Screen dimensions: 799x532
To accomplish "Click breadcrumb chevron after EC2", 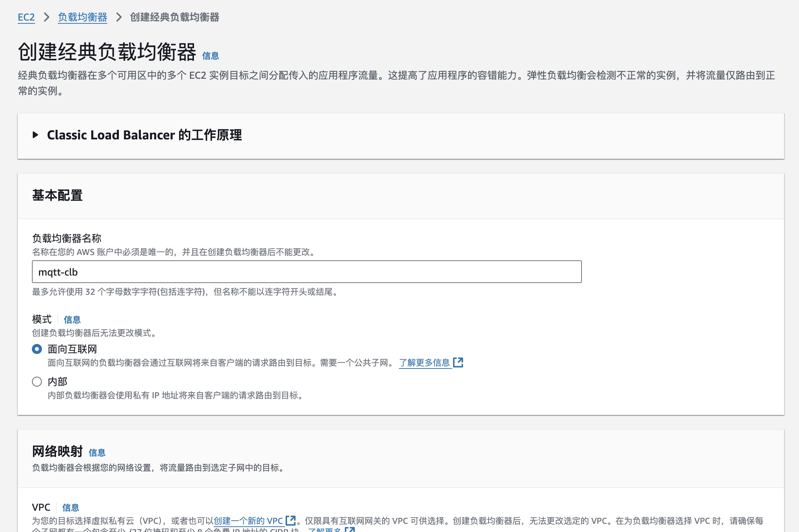I will coord(46,17).
